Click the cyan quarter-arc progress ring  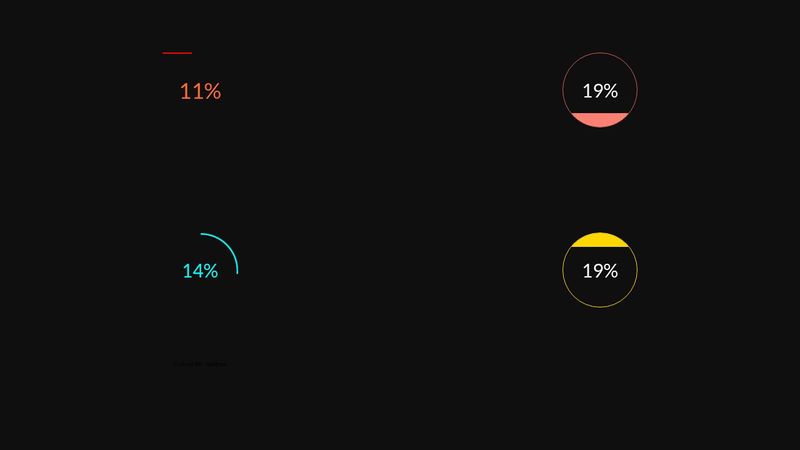point(226,245)
